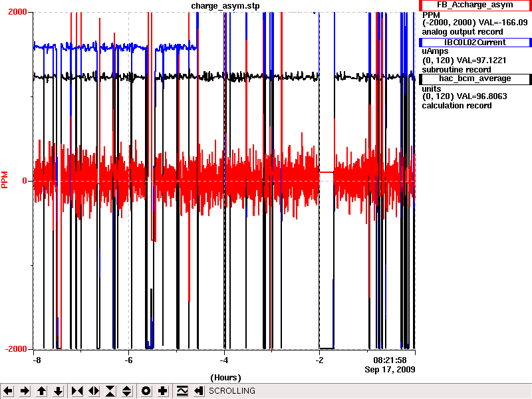Click the 'subroutine record' description
This screenshot has height=399, width=532.
[456, 70]
